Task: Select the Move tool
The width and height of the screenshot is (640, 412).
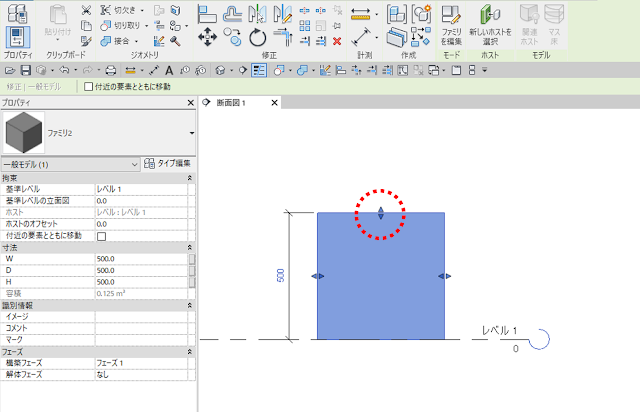Action: [x=207, y=37]
